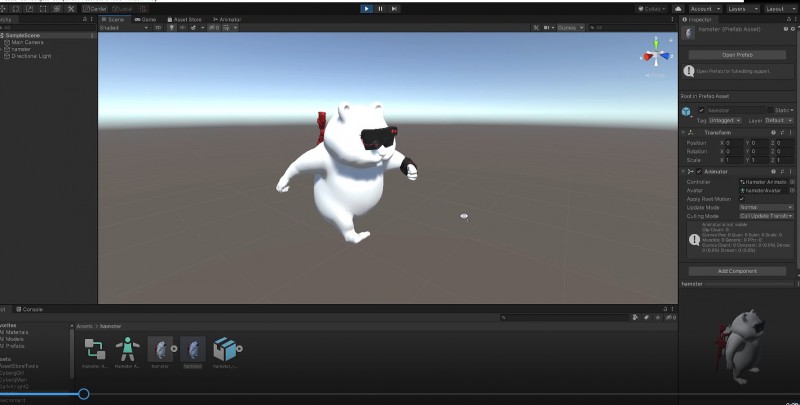This screenshot has height=405, width=800.
Task: Open scene component tools icon
Action: 536,28
